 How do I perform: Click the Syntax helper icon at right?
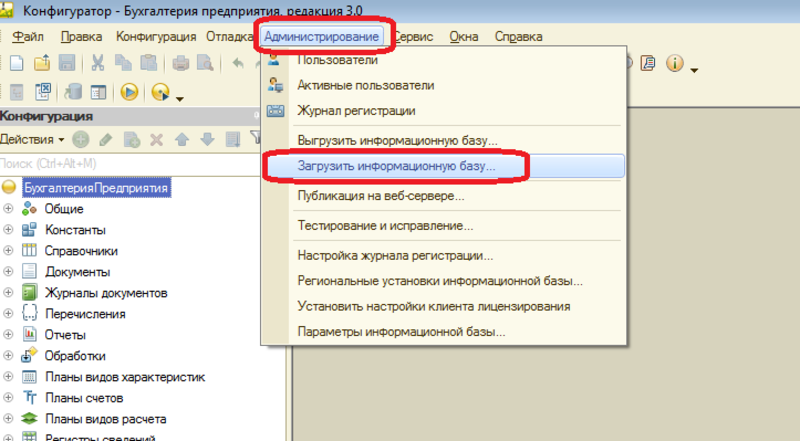click(648, 63)
